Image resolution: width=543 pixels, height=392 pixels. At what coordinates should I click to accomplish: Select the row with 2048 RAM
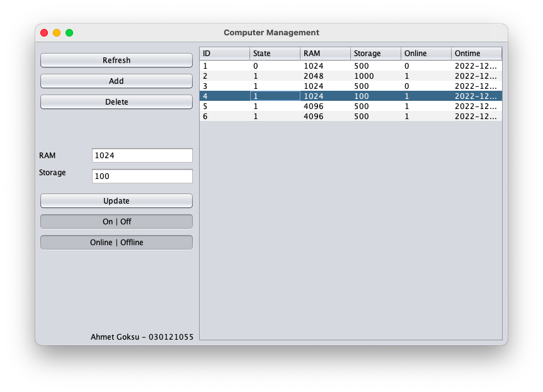tap(315, 76)
